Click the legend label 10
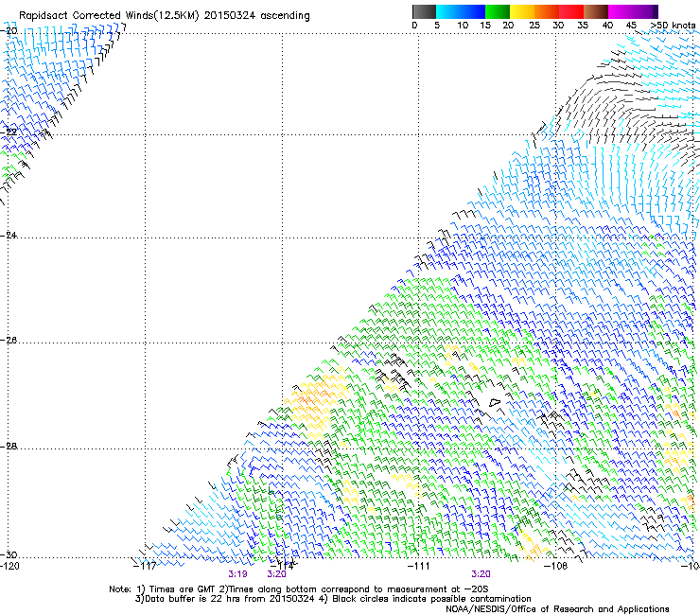This screenshot has width=700, height=615. (x=463, y=26)
